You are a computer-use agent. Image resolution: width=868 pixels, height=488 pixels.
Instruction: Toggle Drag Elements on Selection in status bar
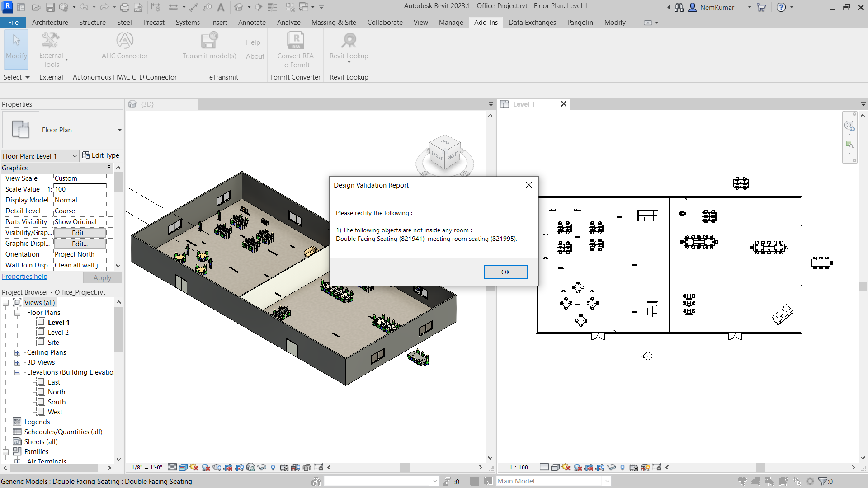coord(797,481)
